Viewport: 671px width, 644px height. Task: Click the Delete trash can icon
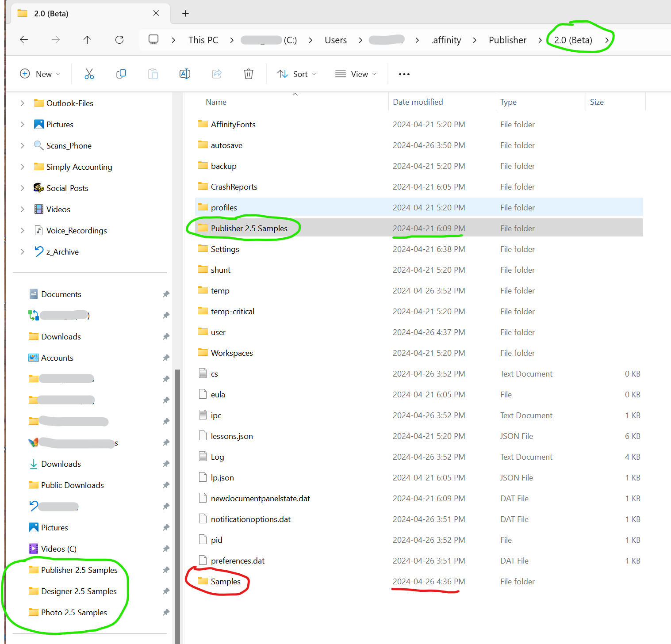coord(249,74)
